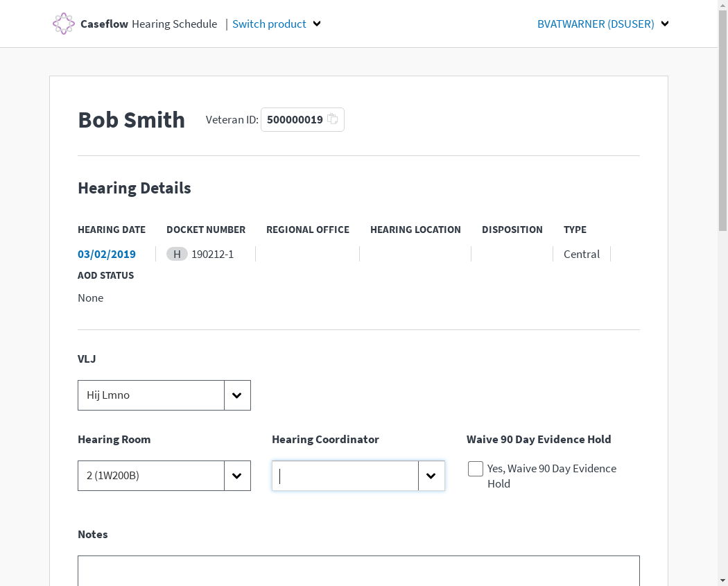Open the BVATWARNER (DSUSER) user menu
Screen dimensions: 728x586
tap(596, 24)
